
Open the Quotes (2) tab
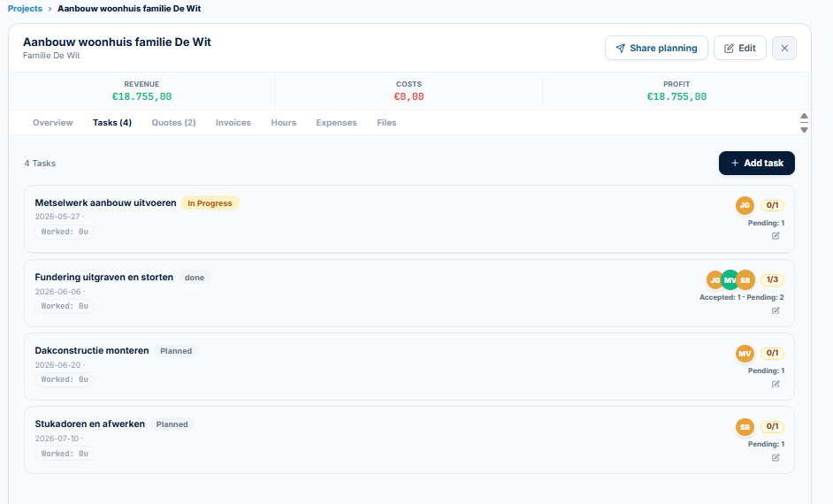[173, 123]
